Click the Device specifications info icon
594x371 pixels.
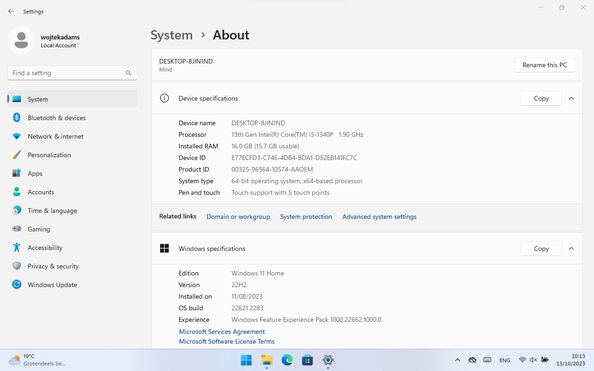[x=164, y=99]
